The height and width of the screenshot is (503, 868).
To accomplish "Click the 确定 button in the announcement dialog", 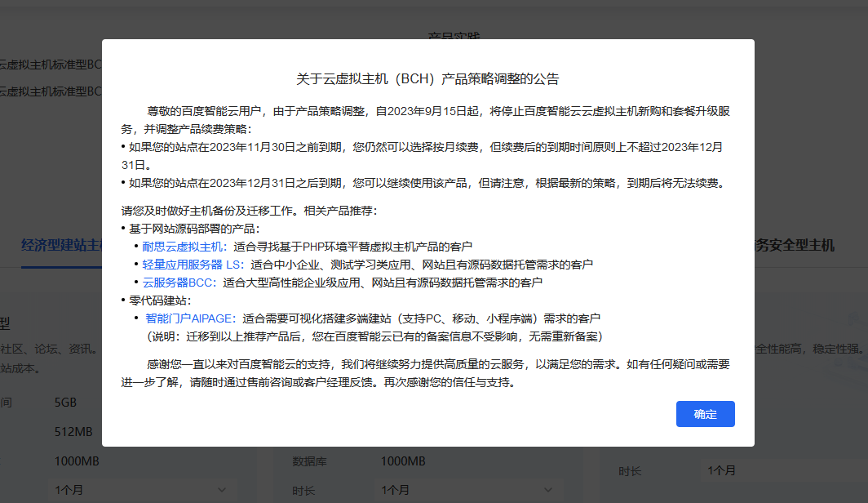I will pos(705,414).
